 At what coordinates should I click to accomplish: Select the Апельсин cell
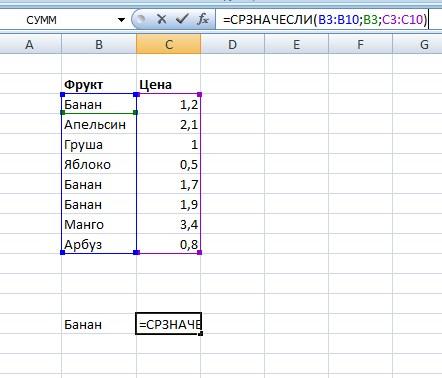point(99,124)
